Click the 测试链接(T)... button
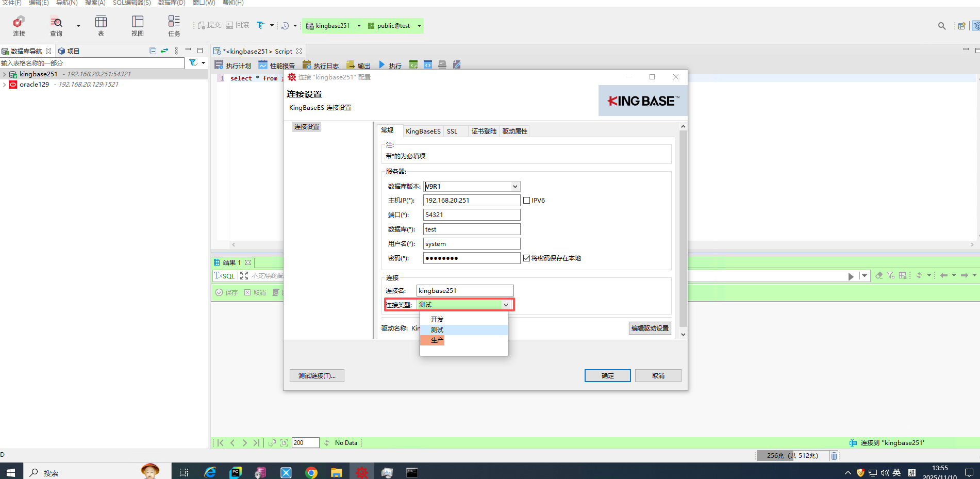 317,376
